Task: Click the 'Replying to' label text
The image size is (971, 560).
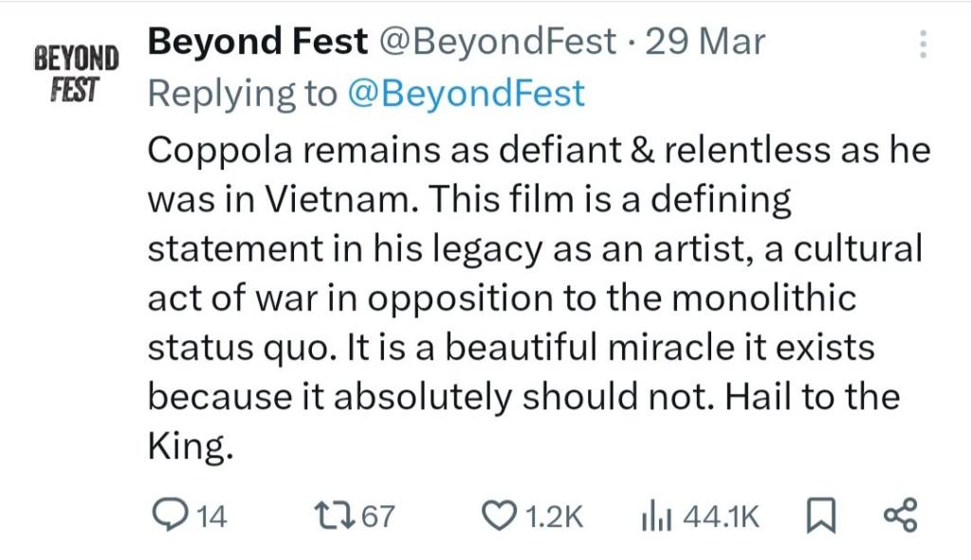Action: (242, 94)
